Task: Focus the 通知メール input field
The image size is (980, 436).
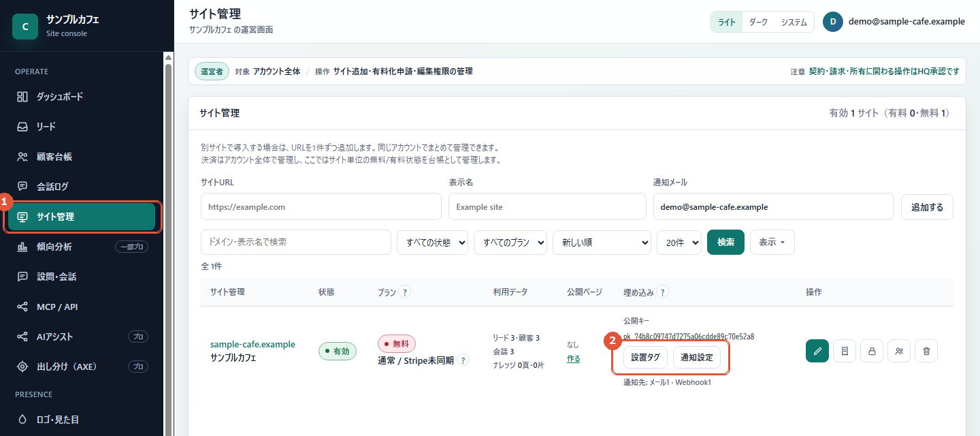Action: click(x=773, y=207)
